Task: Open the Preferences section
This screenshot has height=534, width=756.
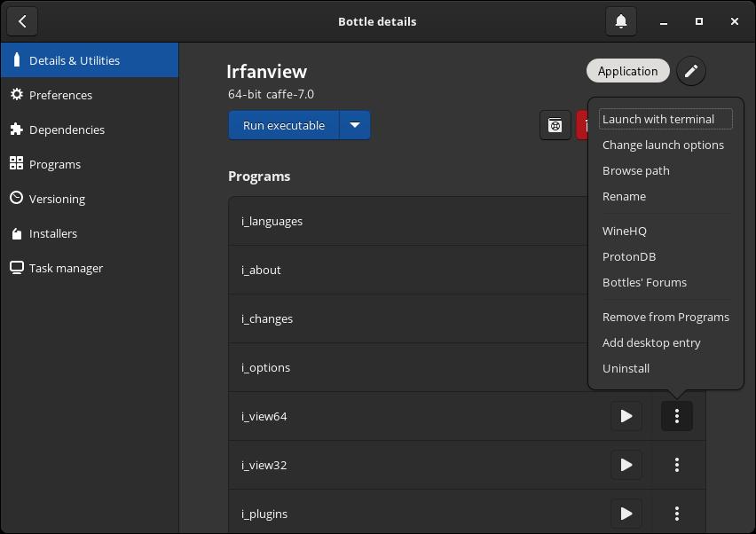Action: click(90, 95)
